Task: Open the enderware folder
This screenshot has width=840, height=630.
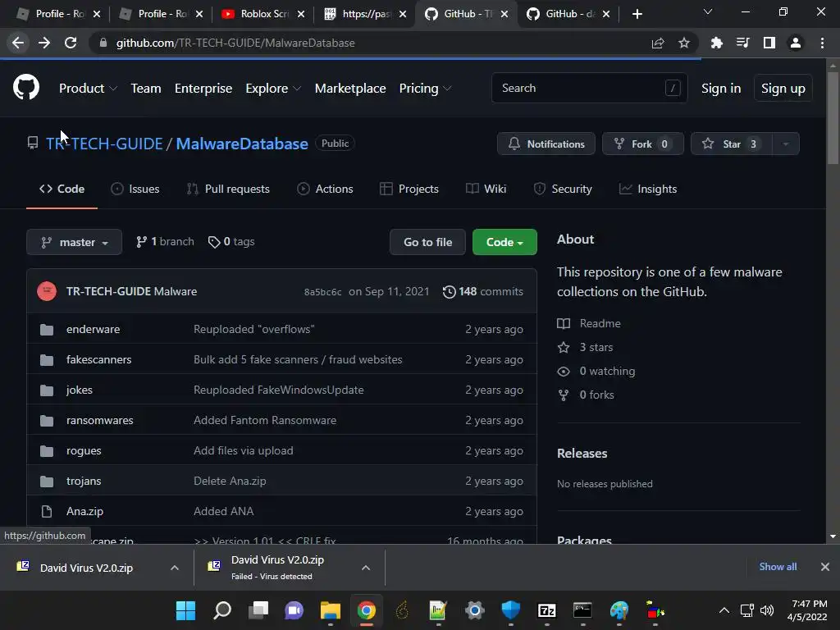Action: click(x=94, y=330)
